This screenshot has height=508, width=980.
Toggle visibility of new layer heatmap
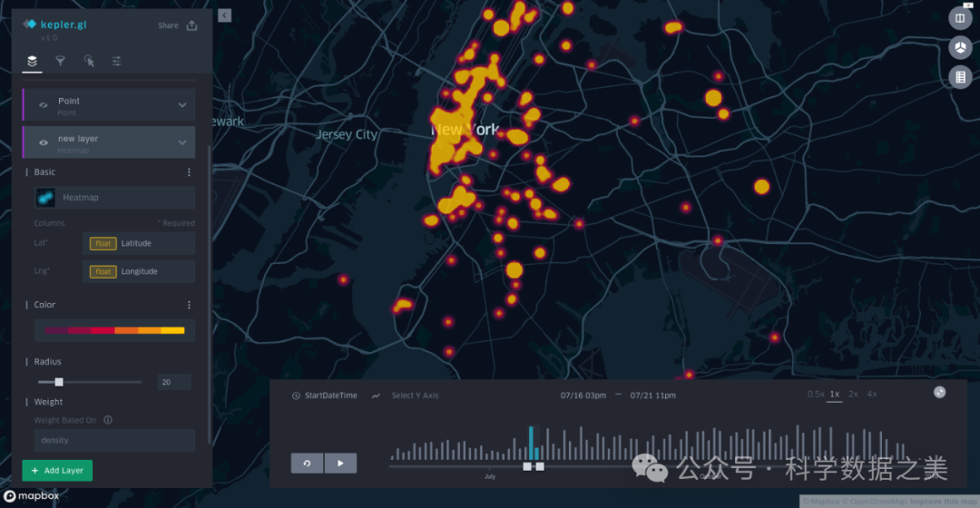[x=43, y=142]
